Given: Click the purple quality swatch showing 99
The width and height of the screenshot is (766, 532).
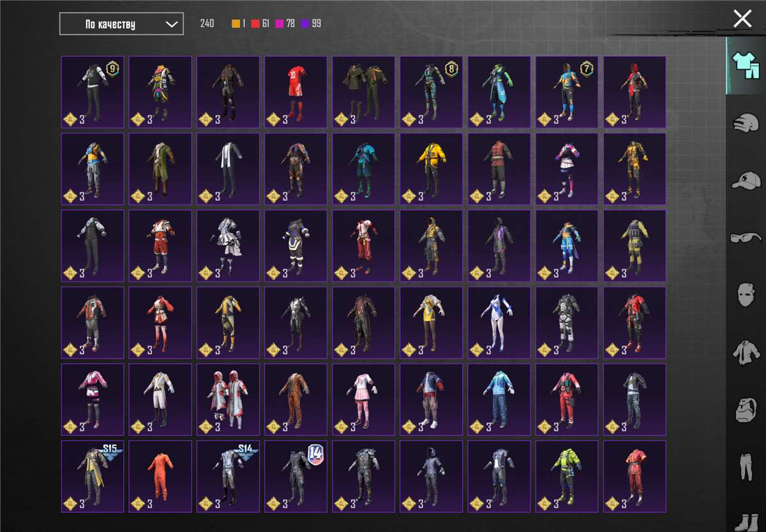Looking at the screenshot, I should click(305, 24).
